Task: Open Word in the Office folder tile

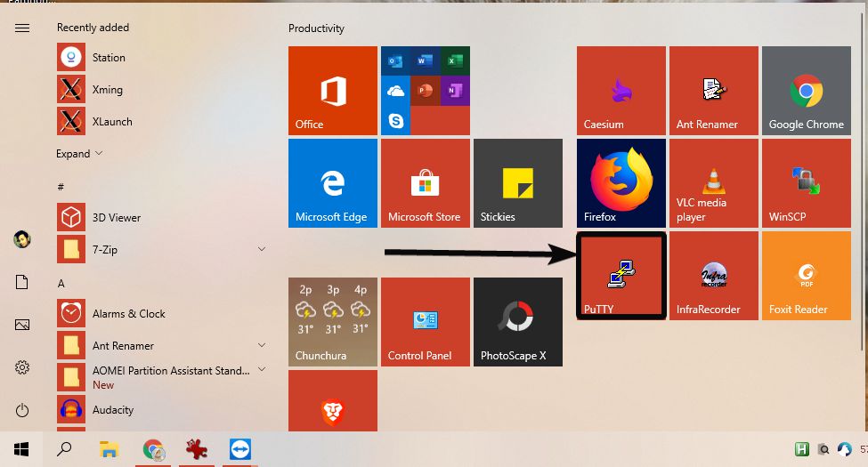Action: (x=426, y=60)
